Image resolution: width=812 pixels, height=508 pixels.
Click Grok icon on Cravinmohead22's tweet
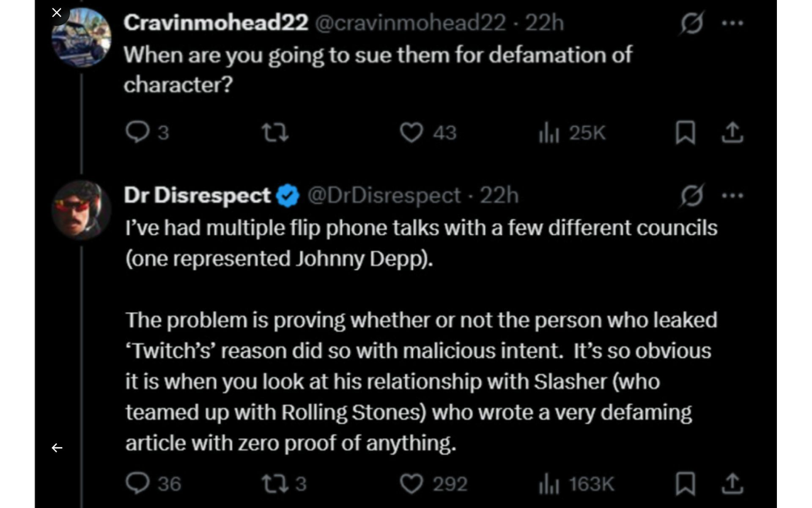(x=692, y=23)
